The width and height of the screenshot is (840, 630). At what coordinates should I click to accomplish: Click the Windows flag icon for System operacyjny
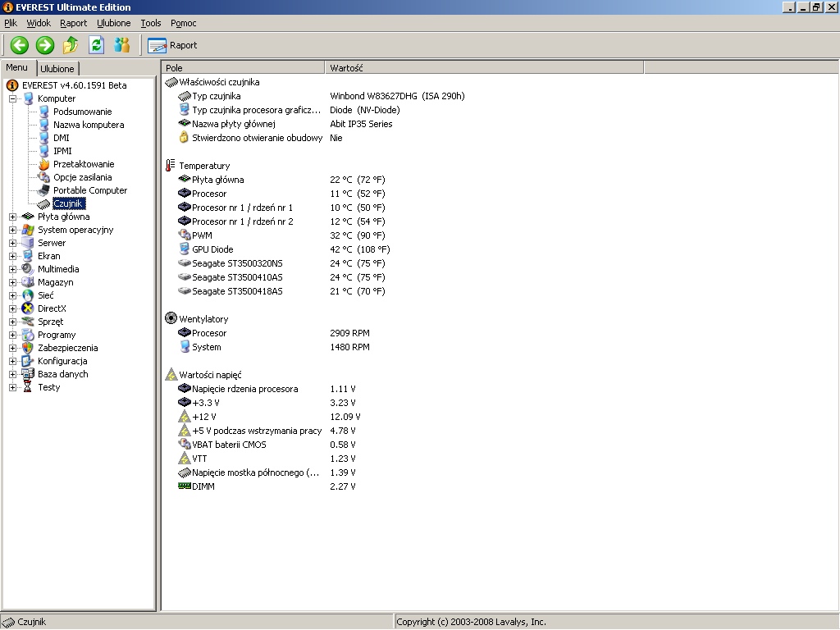(28, 230)
